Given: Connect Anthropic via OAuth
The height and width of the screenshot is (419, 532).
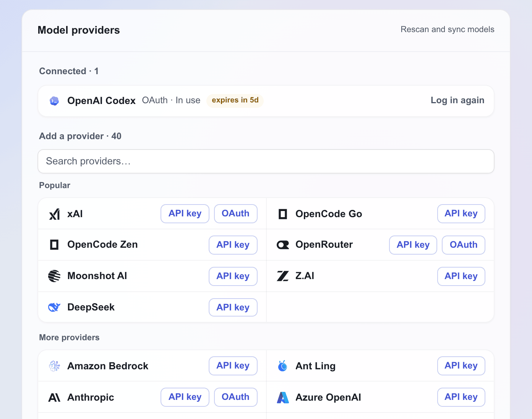Looking at the screenshot, I should 235,397.
